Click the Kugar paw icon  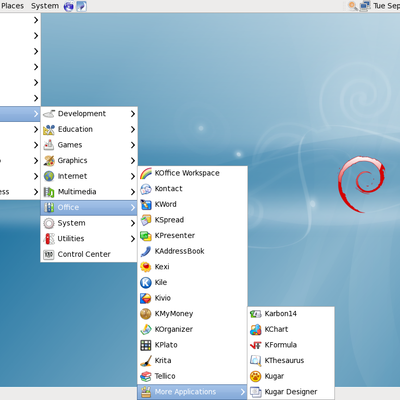pyautogui.click(x=256, y=376)
